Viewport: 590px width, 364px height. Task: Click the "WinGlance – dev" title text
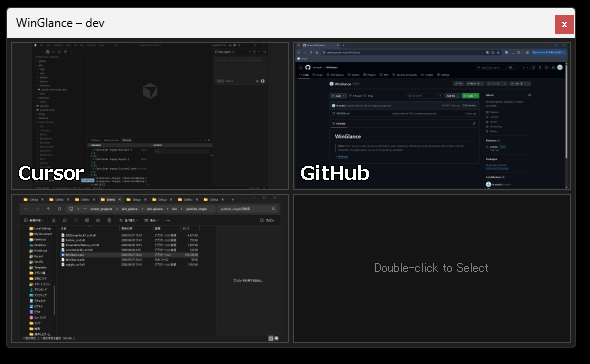point(60,23)
